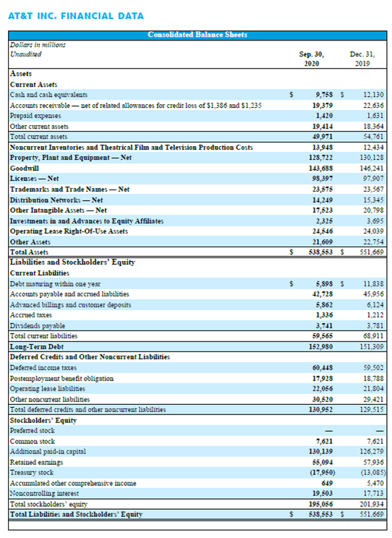Select the 'Total Assets' label

pos(29,252)
